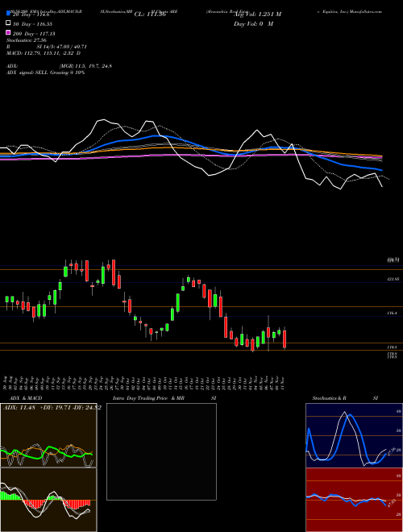Click the end of the thick blue 20 Day line
This screenshot has height=532, width=403.
[x=382, y=170]
